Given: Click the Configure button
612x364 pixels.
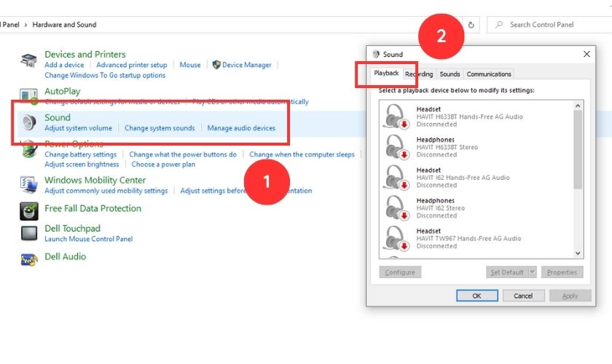Looking at the screenshot, I should click(400, 272).
